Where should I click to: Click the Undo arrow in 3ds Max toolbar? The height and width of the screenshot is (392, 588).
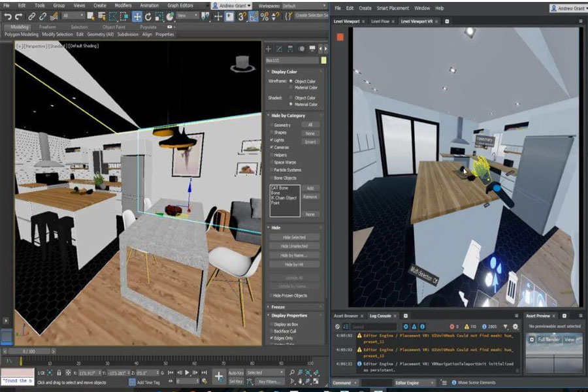(x=7, y=16)
